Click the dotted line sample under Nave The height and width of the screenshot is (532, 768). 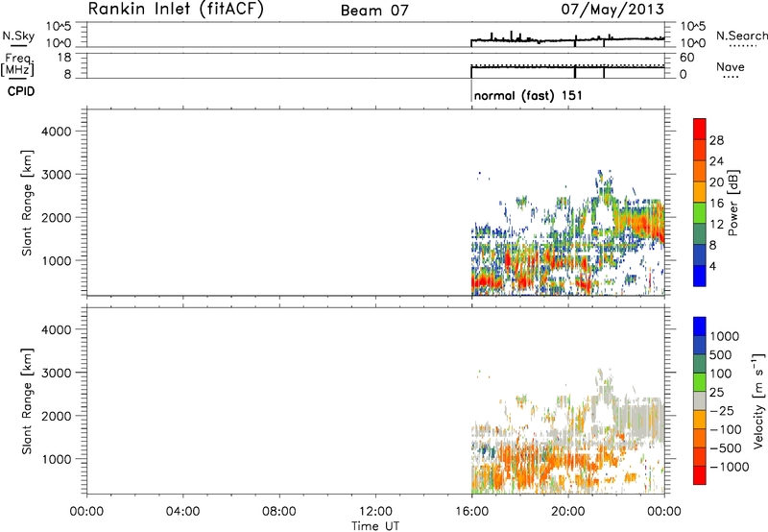click(x=732, y=78)
